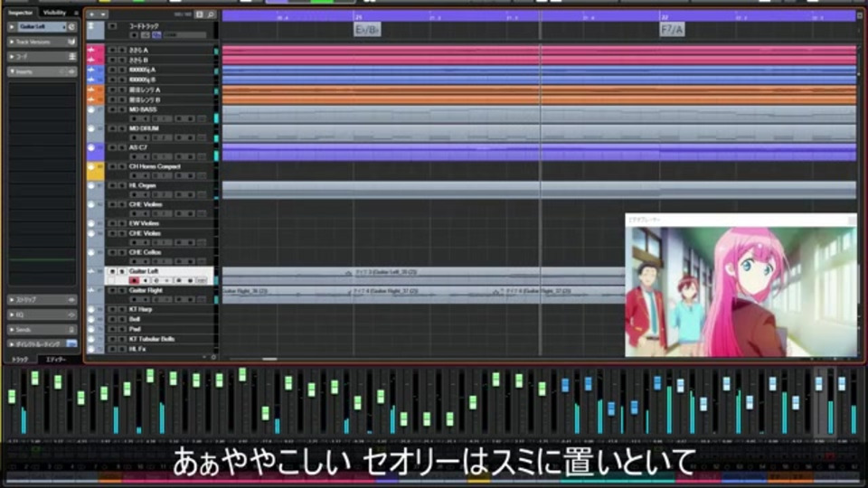Viewport: 868px width, 488px height.
Task: Toggle monitor button on Guitar Left track
Action: click(146, 281)
